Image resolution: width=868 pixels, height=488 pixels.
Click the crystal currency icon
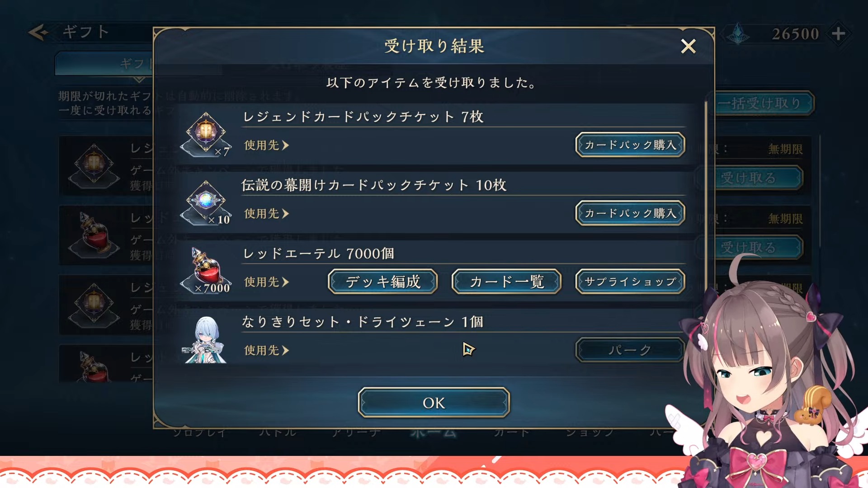(739, 33)
